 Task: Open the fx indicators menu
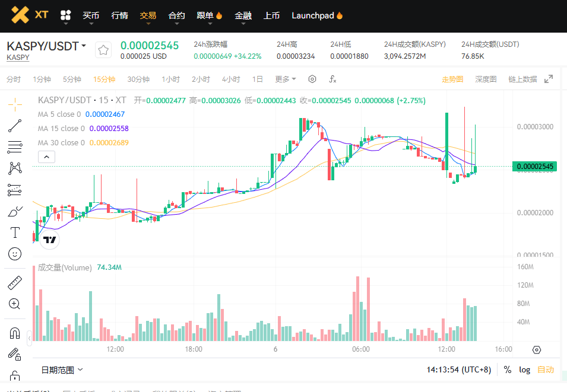tap(332, 79)
